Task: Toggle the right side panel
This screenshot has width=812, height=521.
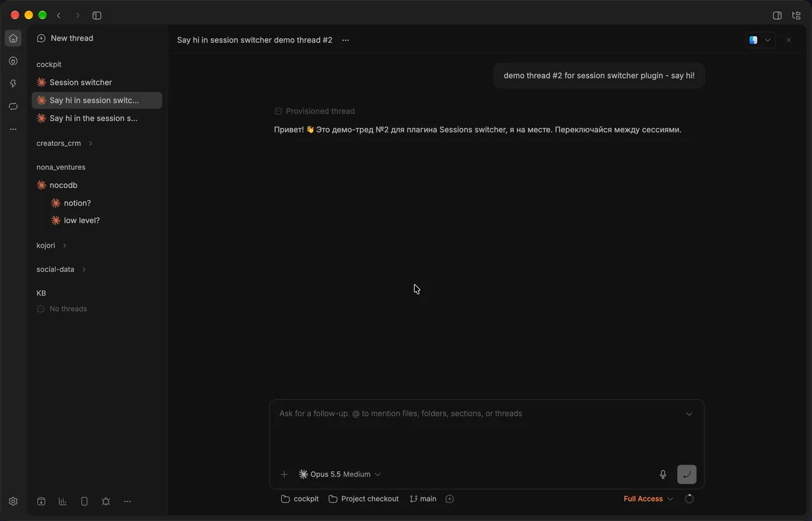Action: click(777, 15)
